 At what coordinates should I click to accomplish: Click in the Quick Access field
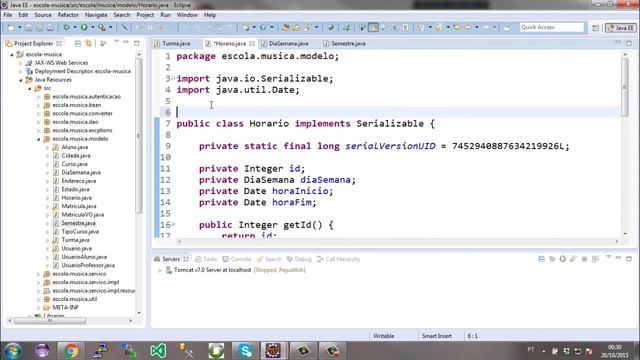click(552, 27)
